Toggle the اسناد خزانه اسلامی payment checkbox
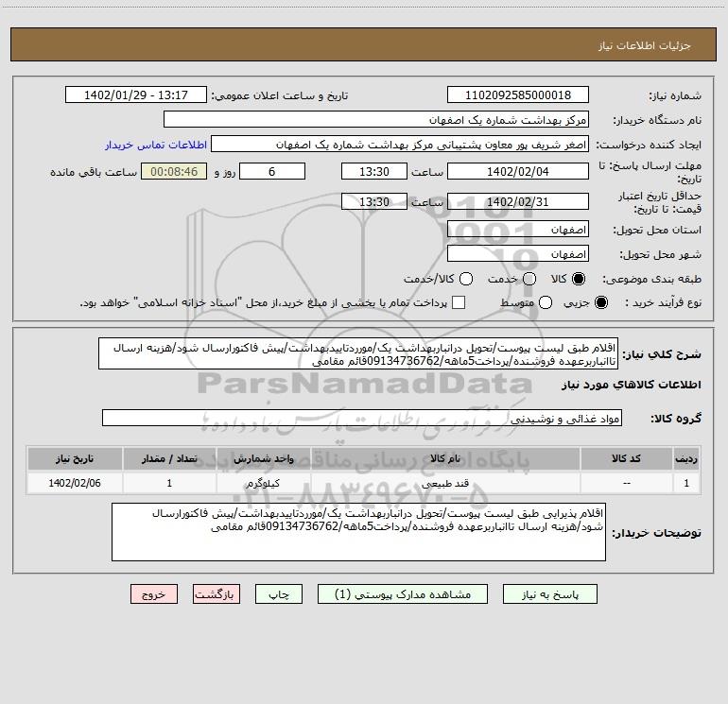Screen dimensions: 728x704 coord(459,302)
